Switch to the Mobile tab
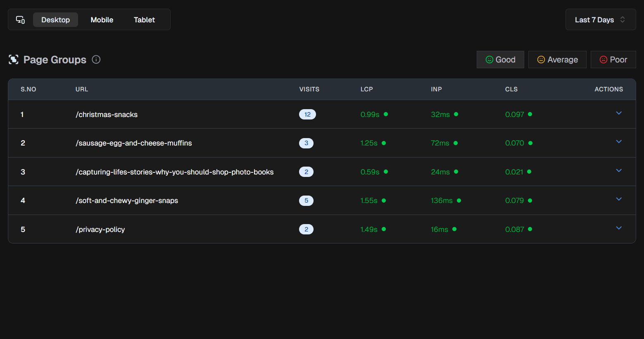 coord(102,20)
